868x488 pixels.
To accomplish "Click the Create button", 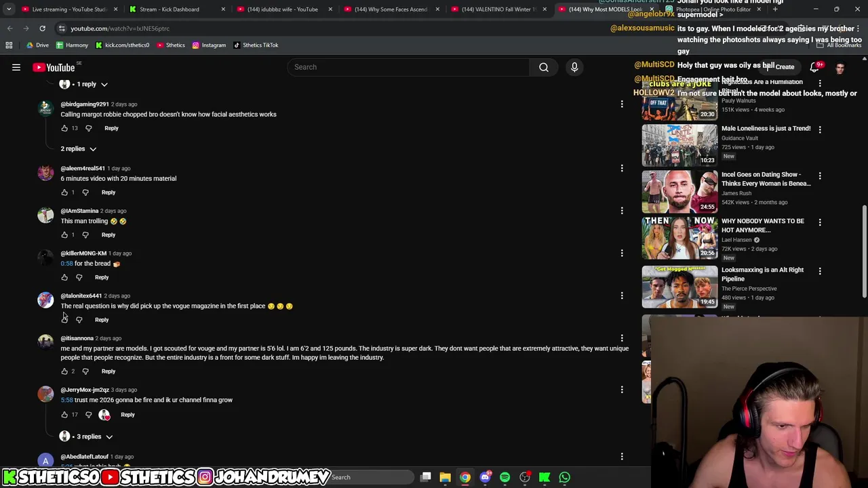I will (x=781, y=67).
